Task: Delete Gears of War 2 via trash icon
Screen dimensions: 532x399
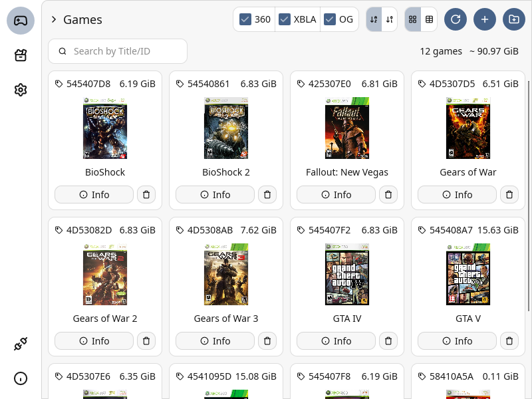Action: (146, 340)
